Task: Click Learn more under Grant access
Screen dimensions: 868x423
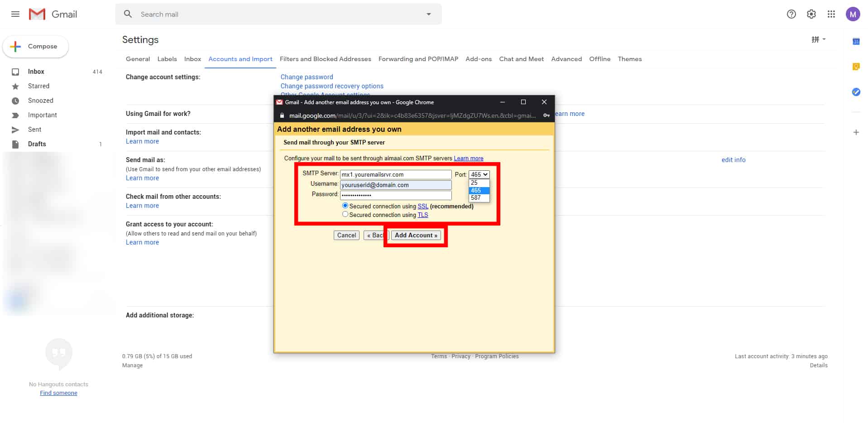Action: click(142, 242)
